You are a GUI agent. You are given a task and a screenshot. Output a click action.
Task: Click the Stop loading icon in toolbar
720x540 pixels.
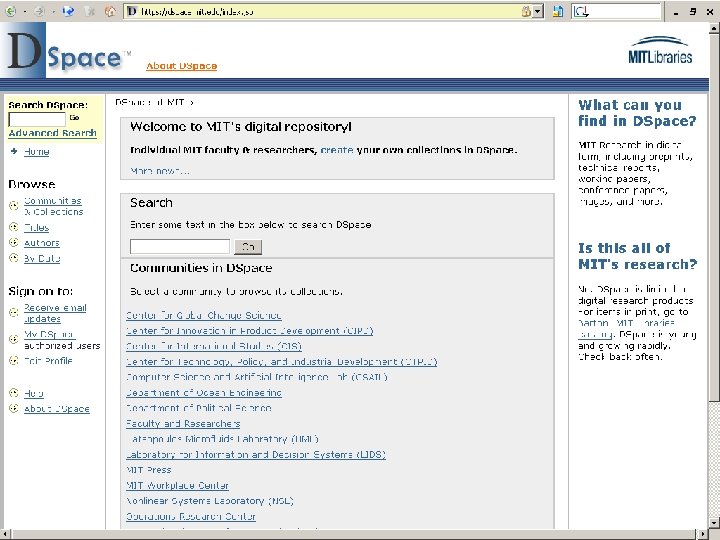[x=90, y=11]
